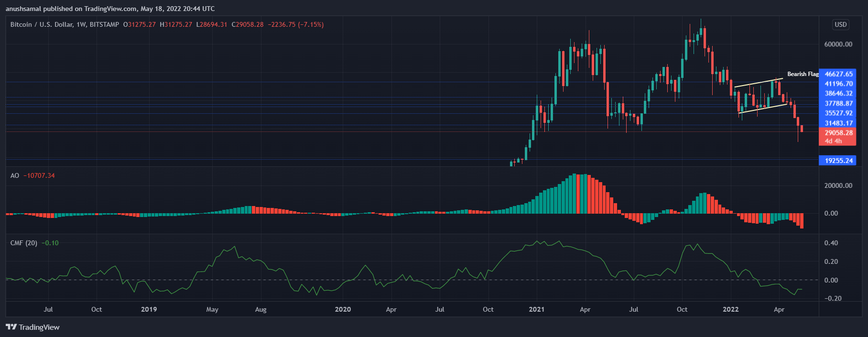Click the TradingView logo at bottom left
The width and height of the screenshot is (868, 337).
33,327
